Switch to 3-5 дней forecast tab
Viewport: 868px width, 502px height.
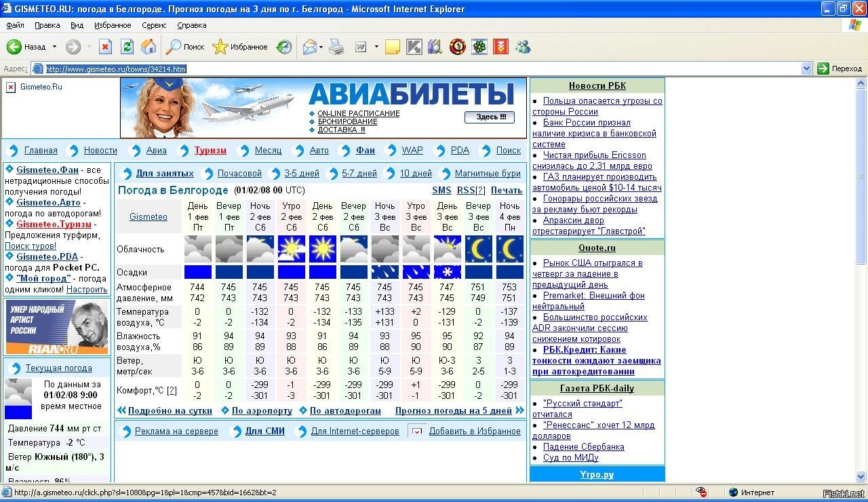(x=302, y=174)
